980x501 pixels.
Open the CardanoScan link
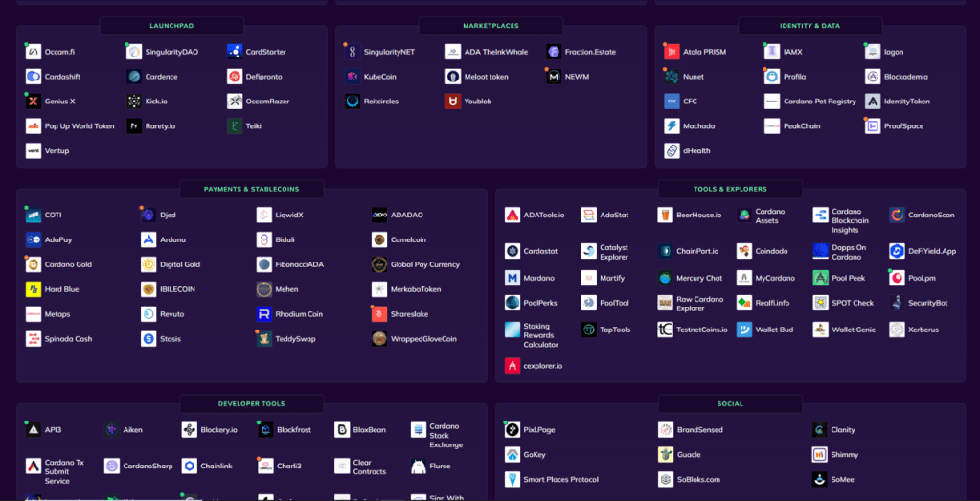point(930,216)
